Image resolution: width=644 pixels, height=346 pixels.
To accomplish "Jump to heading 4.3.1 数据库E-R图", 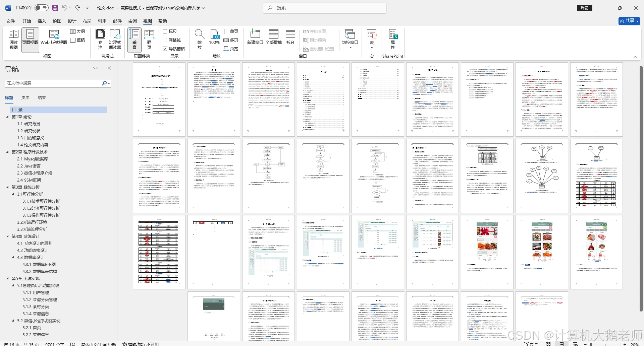I will coord(39,265).
